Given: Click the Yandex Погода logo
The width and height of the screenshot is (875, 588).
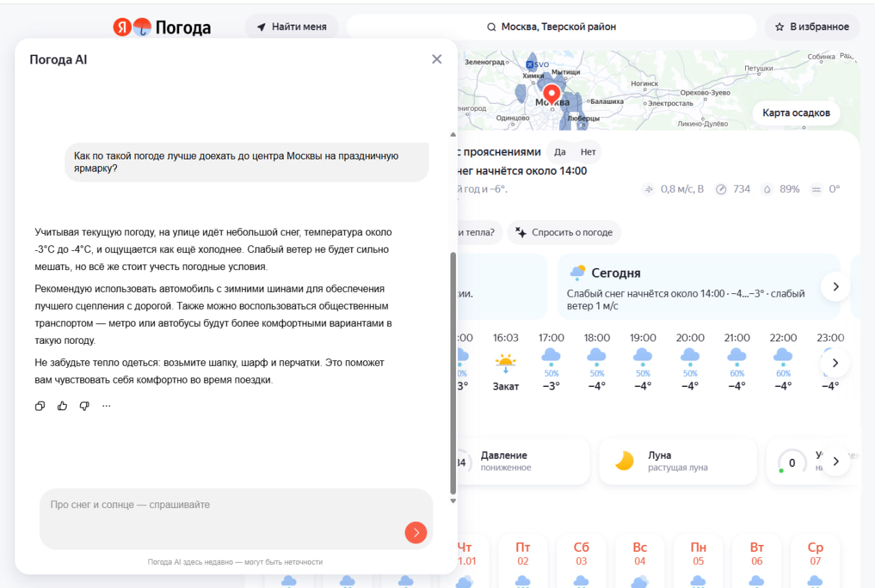Looking at the screenshot, I should [x=162, y=27].
